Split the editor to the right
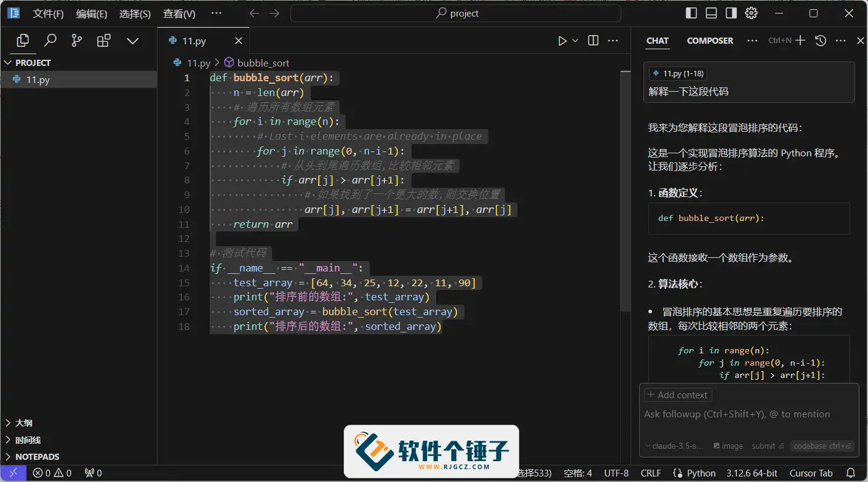 593,41
